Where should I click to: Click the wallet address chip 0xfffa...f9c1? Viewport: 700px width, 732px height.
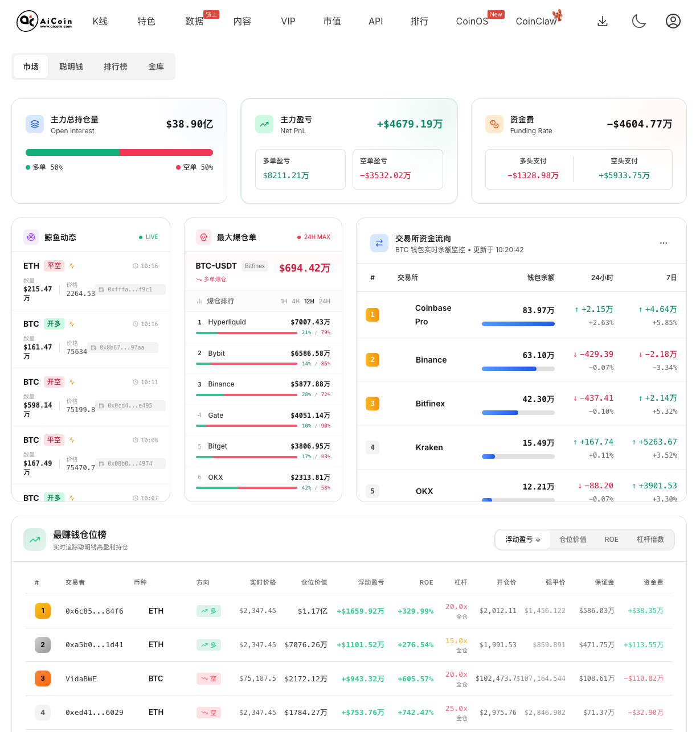(x=130, y=289)
